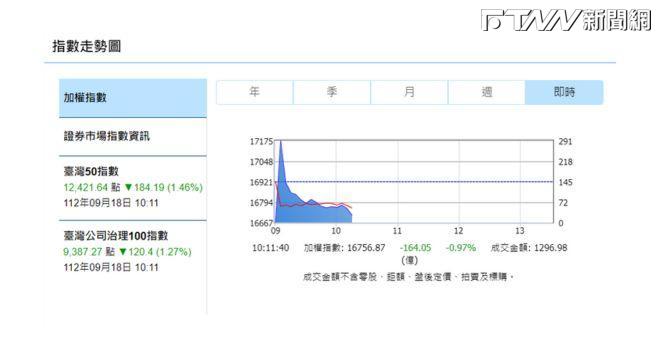Click the green down arrow beside 120.4

click(123, 252)
